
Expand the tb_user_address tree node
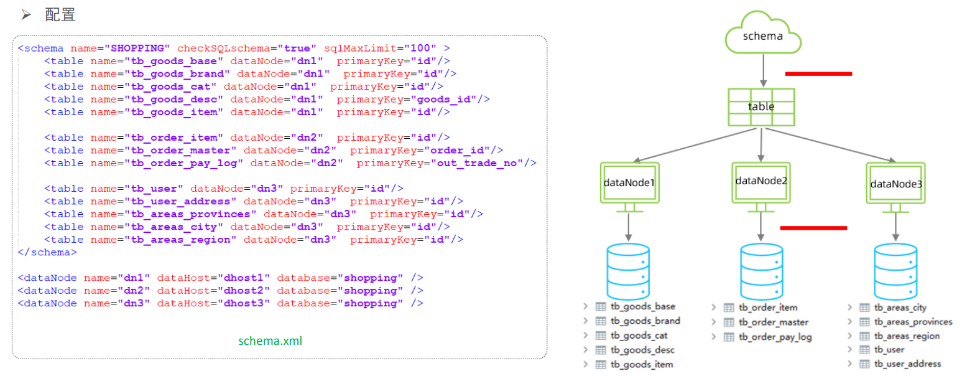(850, 364)
